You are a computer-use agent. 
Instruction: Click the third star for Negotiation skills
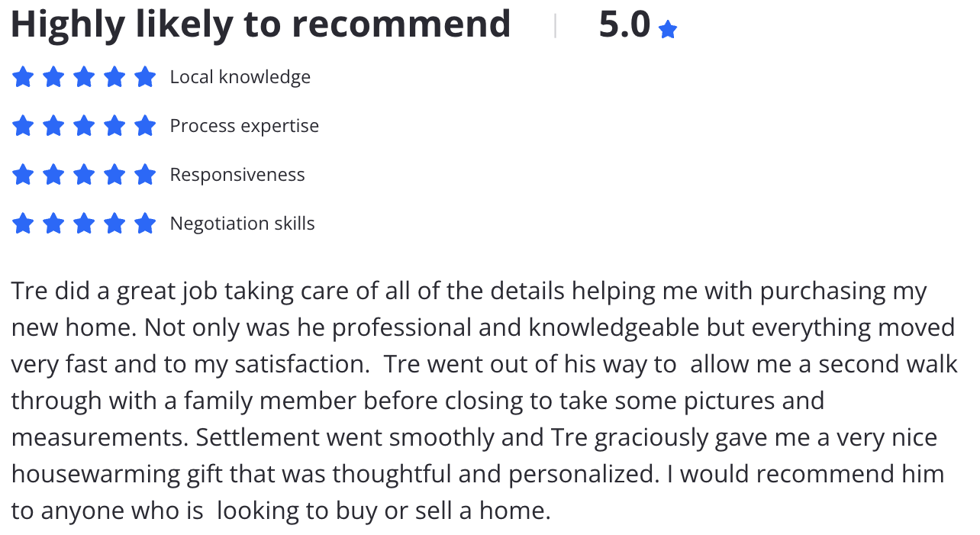pyautogui.click(x=84, y=224)
